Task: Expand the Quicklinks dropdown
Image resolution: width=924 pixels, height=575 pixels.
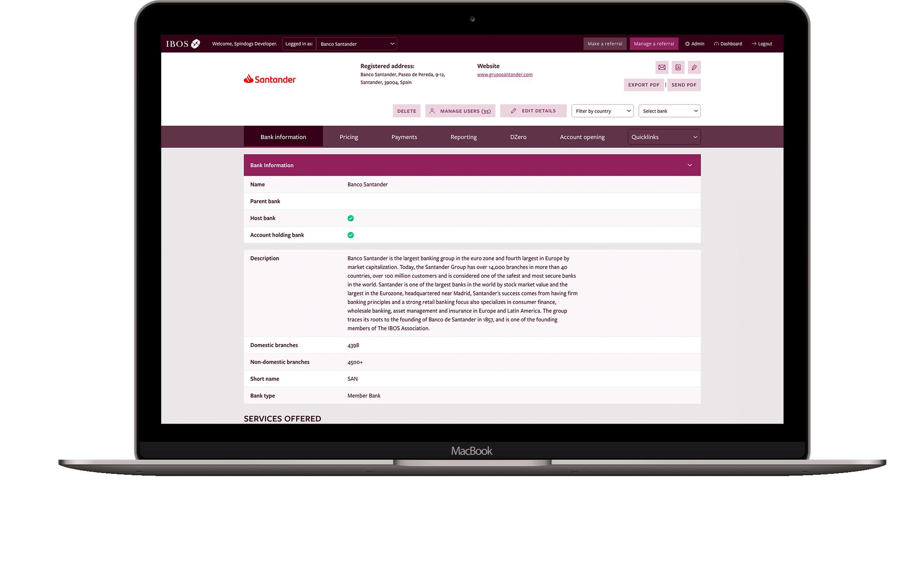Action: 664,137
